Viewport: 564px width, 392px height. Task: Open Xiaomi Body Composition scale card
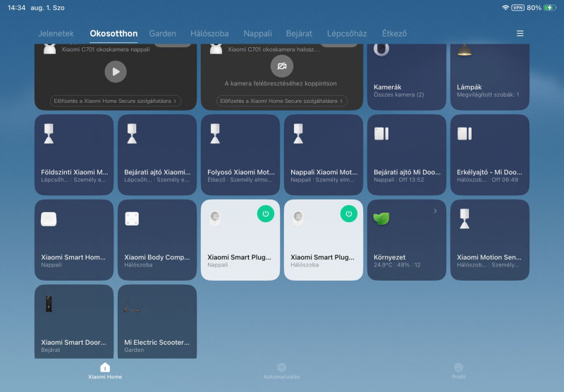point(157,240)
